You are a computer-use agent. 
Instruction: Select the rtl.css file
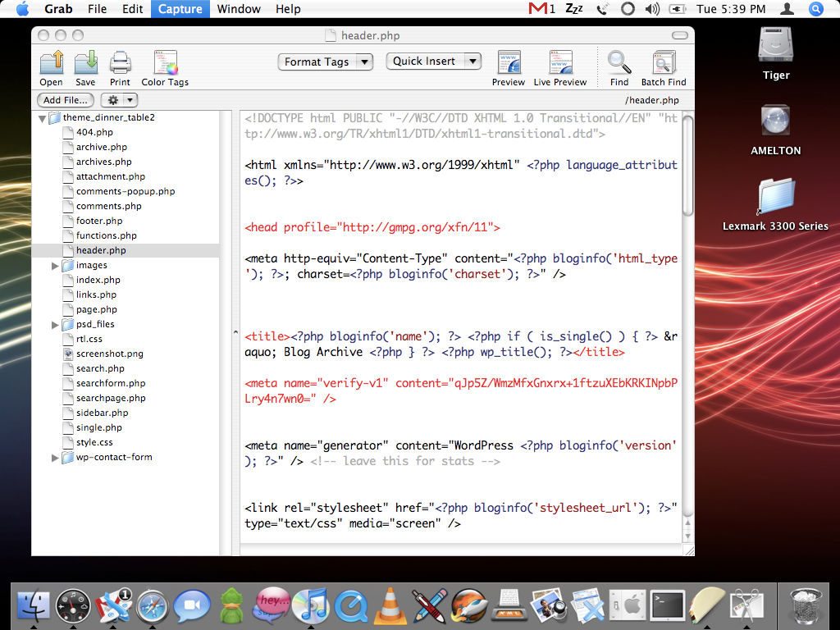coord(89,339)
